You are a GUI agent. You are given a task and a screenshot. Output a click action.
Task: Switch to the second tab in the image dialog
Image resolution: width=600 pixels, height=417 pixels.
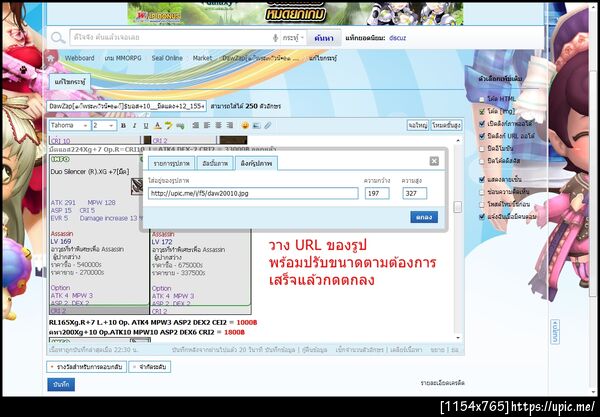(215, 163)
